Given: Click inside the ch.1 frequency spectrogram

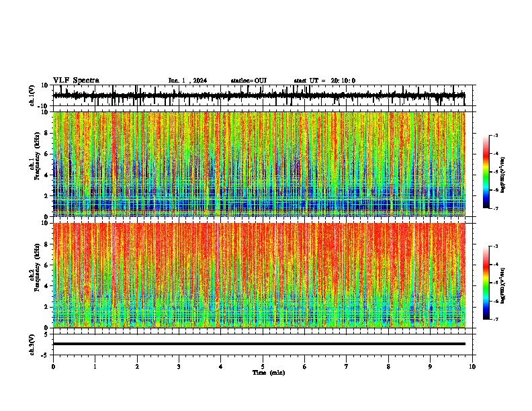Looking at the screenshot, I should coord(259,164).
